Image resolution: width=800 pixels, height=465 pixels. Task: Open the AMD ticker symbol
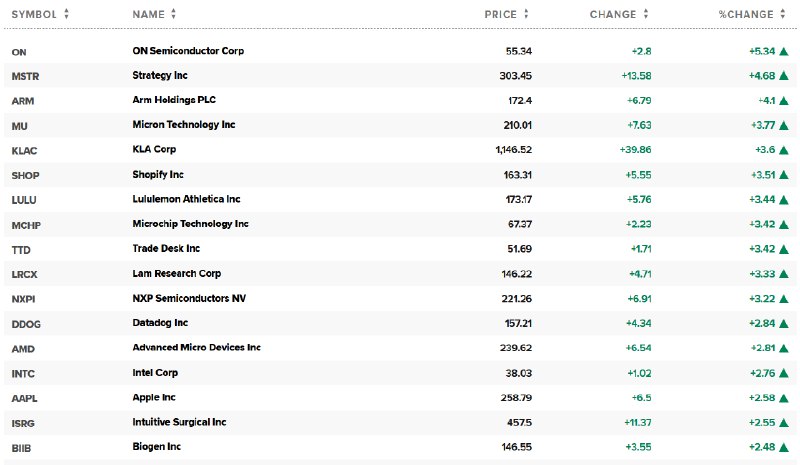pos(23,349)
